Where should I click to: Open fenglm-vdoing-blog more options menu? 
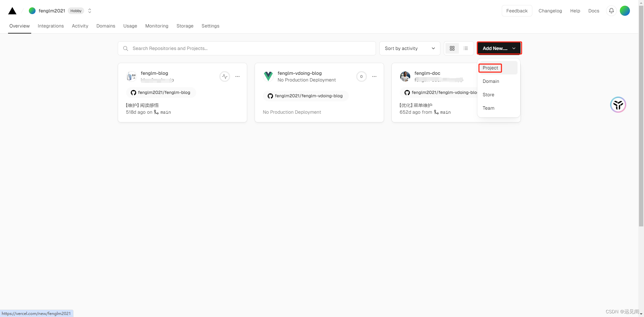[x=374, y=76]
